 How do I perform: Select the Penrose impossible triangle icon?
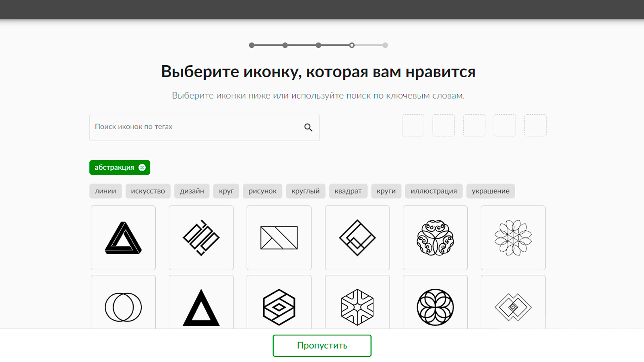click(x=123, y=238)
